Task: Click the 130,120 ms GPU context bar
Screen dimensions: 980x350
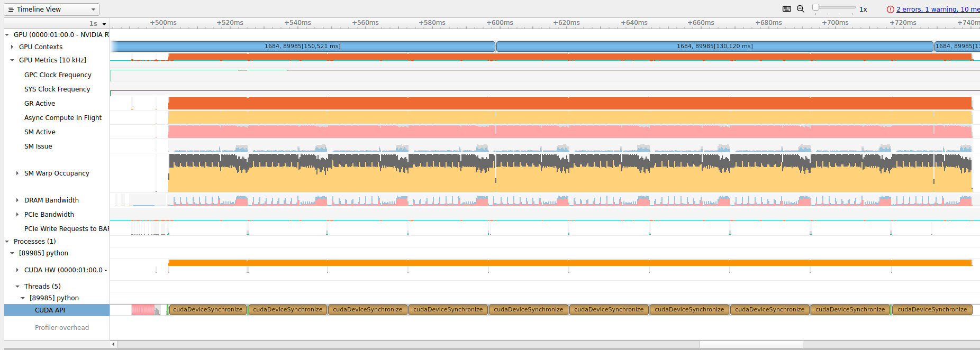Action: tap(714, 47)
